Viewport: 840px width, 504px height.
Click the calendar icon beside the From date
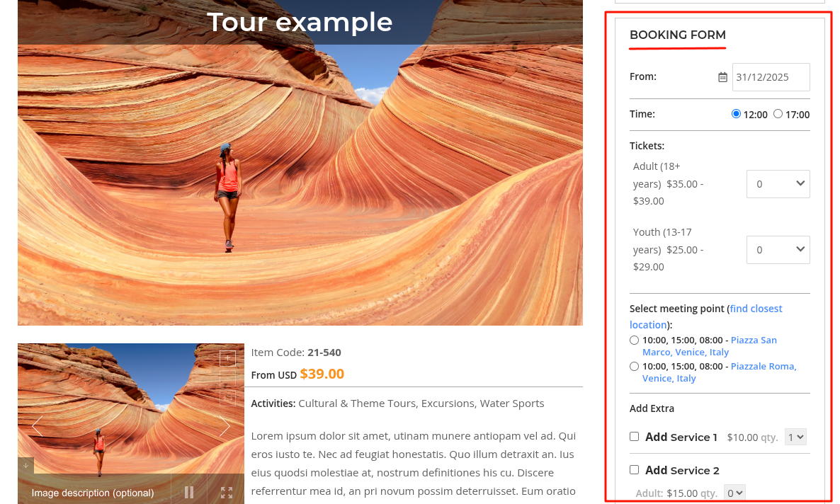722,77
